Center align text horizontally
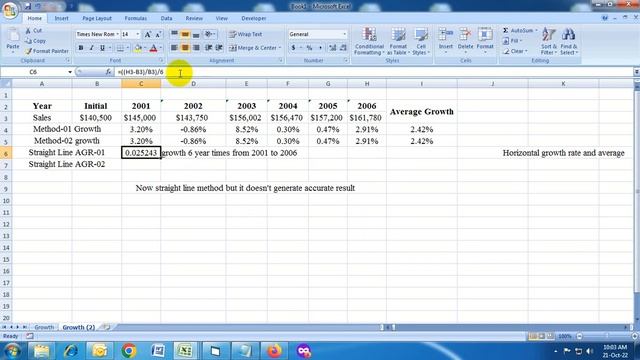 (x=185, y=48)
